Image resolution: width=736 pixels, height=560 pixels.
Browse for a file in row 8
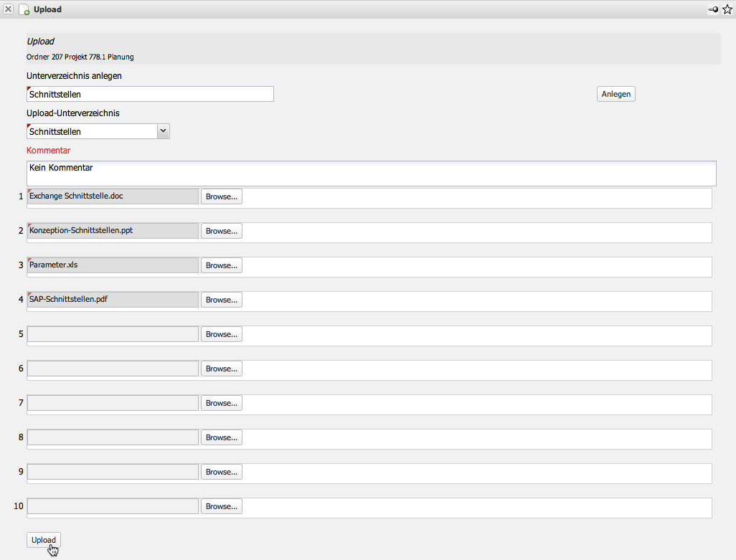pos(221,437)
